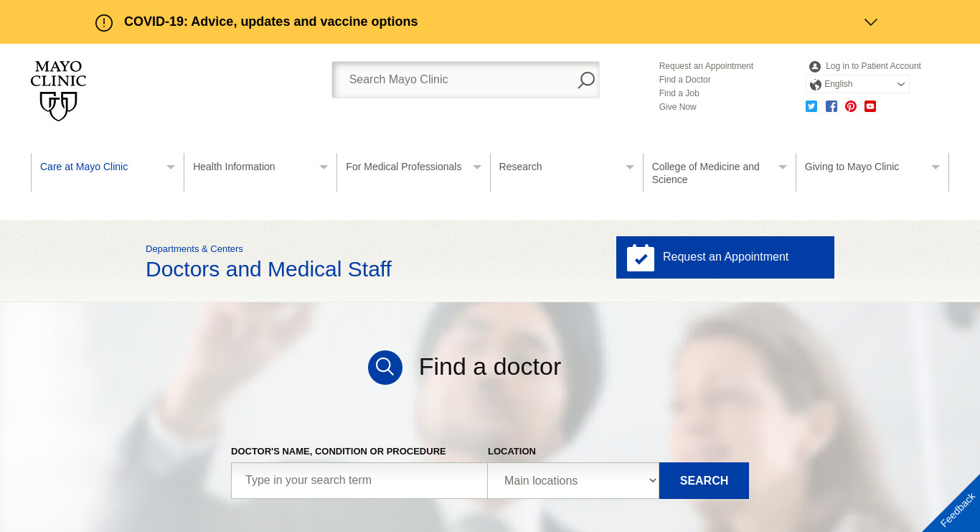
Task: Focus the doctor's name search field
Action: point(359,480)
